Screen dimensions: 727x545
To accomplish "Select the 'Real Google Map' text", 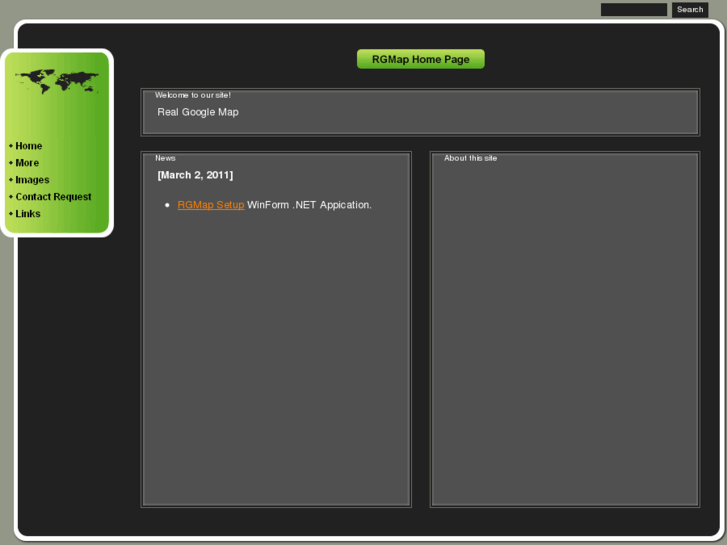I will 198,112.
